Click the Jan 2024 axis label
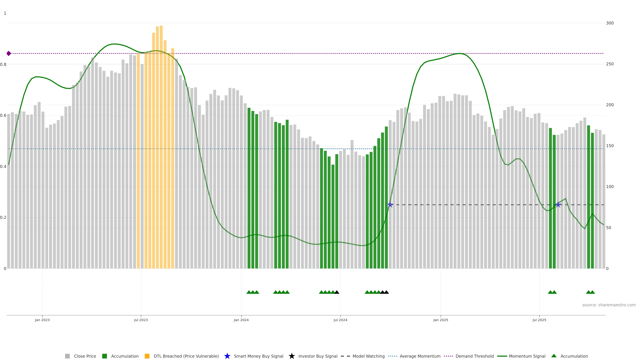Screen dimensions: 644x362 tap(241, 320)
